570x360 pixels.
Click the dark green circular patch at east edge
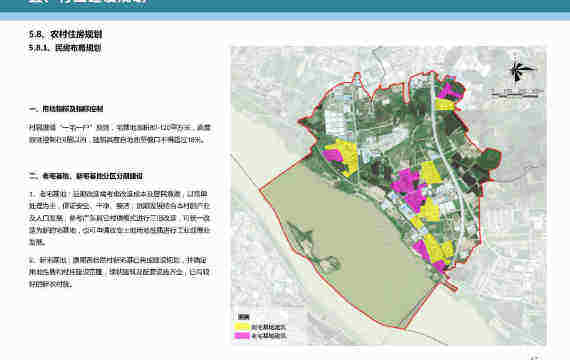[491, 159]
